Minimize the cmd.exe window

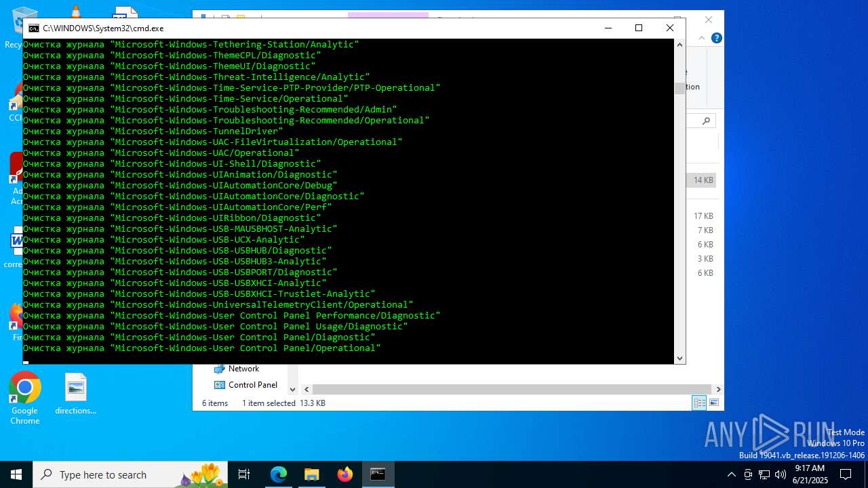pyautogui.click(x=608, y=28)
